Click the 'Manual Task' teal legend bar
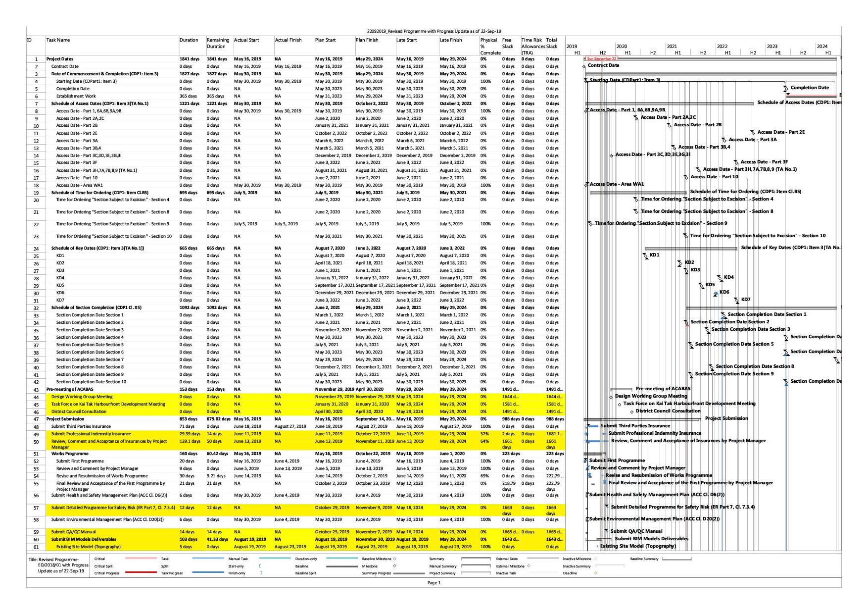 click(x=275, y=558)
